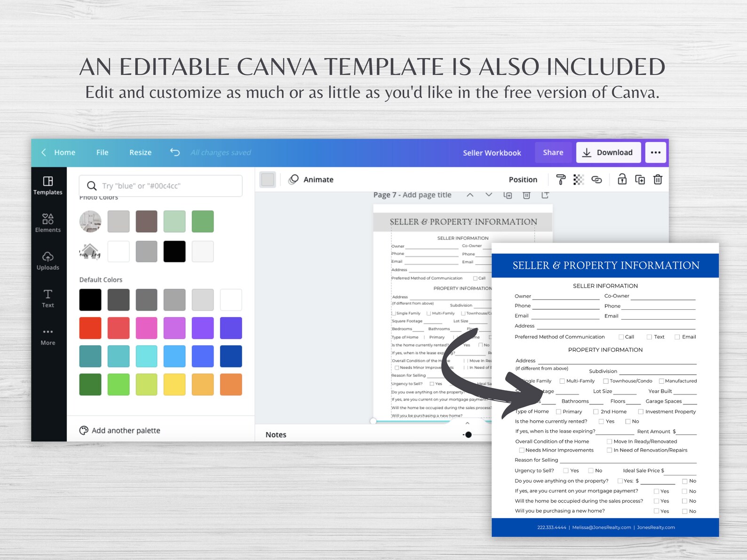Open the File menu
Viewport: 747px width, 560px height.
coord(102,152)
